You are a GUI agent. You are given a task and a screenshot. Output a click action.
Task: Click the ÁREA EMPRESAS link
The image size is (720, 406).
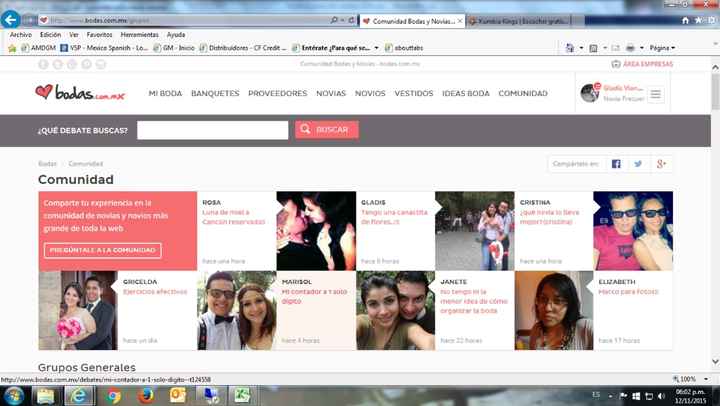click(642, 64)
